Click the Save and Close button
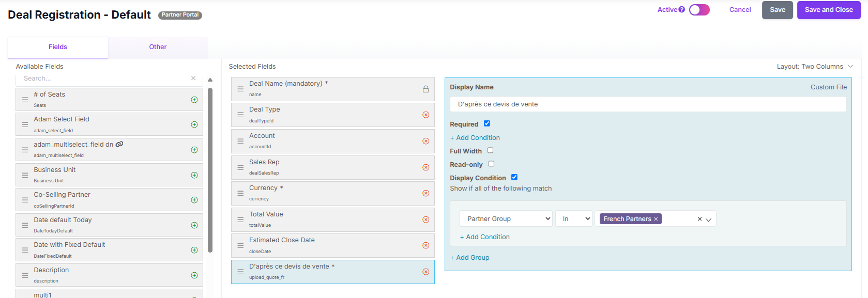868x298 pixels. [829, 10]
